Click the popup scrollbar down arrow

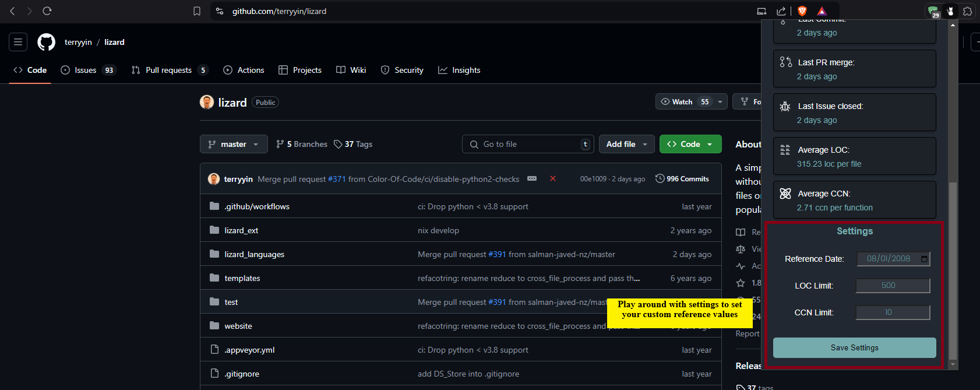click(953, 365)
